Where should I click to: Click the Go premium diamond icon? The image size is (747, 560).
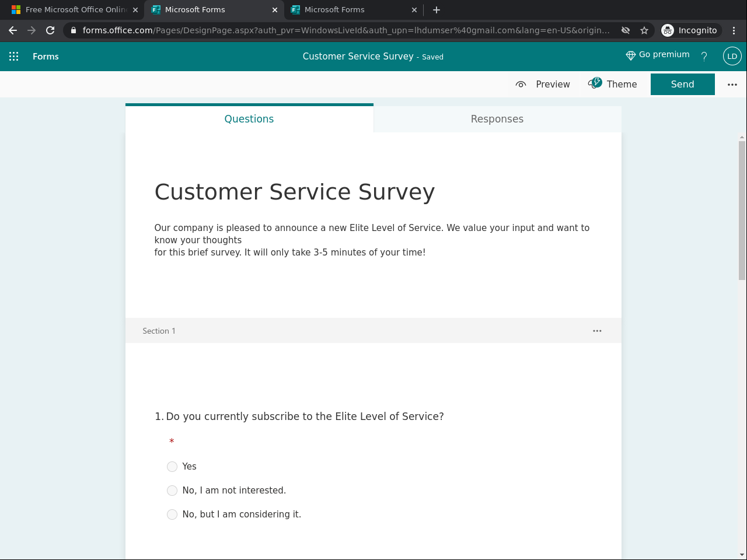tap(630, 55)
